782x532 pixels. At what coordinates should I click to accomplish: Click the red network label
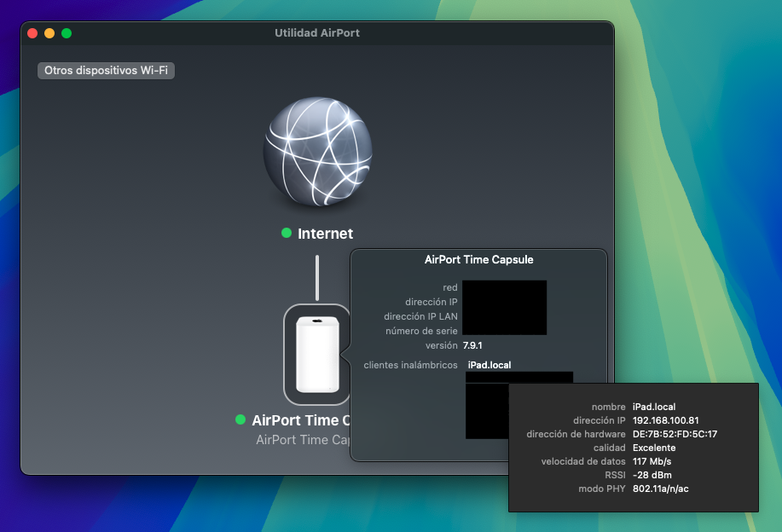450,287
